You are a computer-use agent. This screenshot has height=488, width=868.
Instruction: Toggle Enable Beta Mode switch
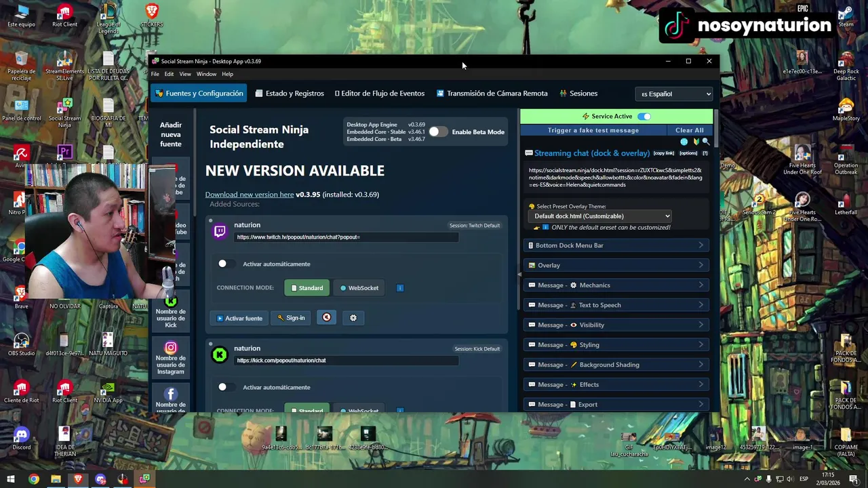coord(438,131)
